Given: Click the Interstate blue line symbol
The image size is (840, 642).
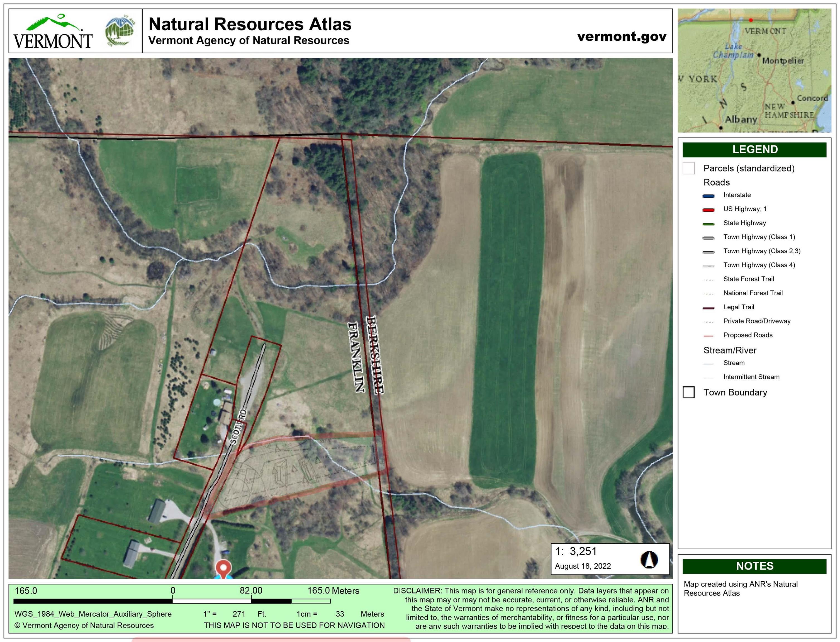Looking at the screenshot, I should [708, 196].
